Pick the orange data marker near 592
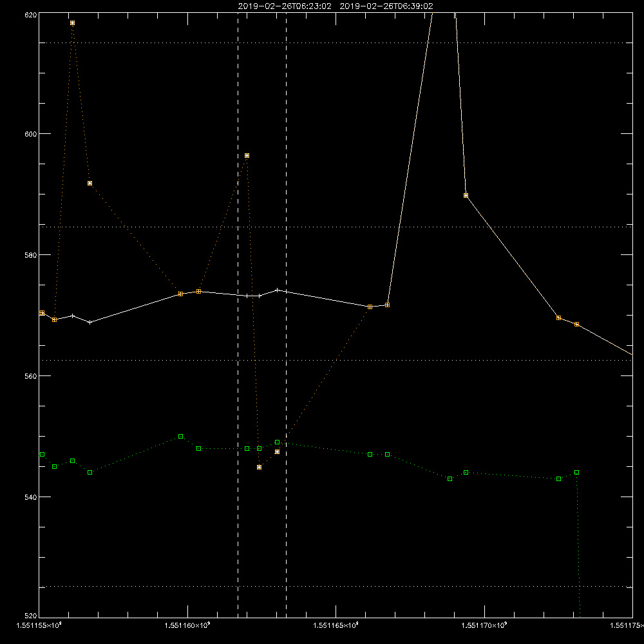644x644 pixels. (90, 183)
